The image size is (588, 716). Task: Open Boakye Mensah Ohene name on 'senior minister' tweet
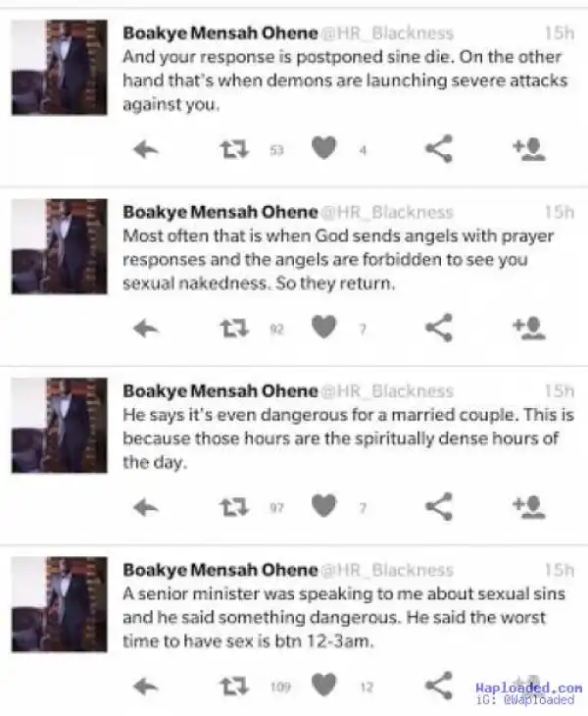220,570
